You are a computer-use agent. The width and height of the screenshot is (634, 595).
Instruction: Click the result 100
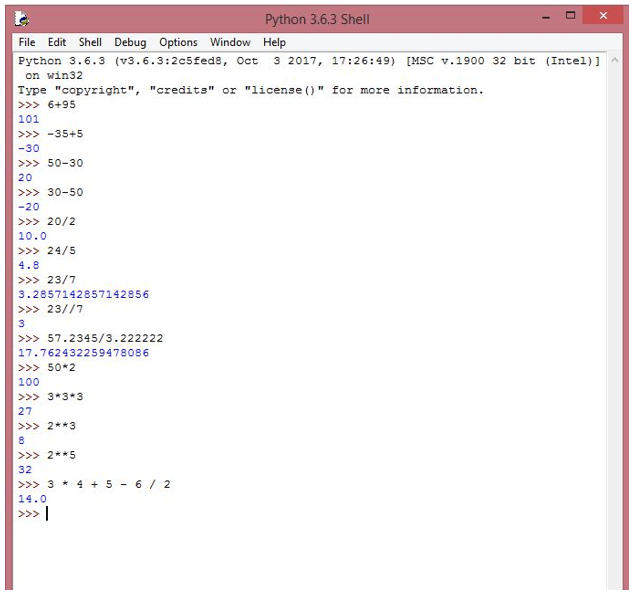(x=29, y=382)
